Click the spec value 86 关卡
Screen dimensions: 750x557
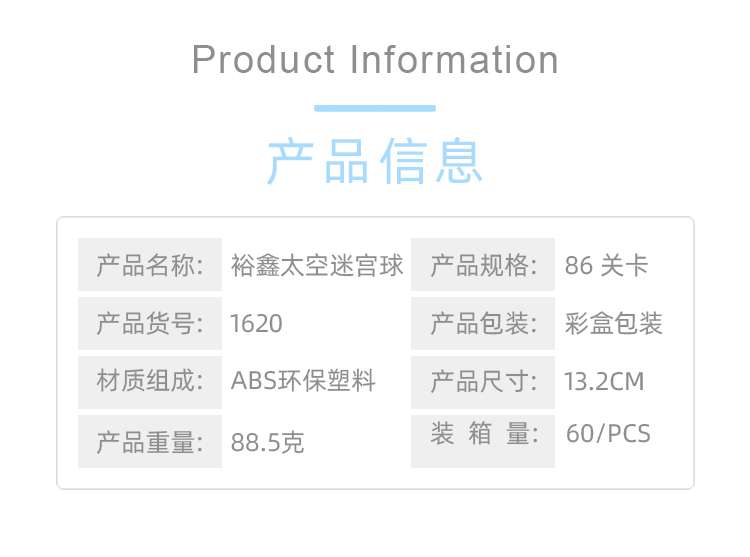pos(606,266)
